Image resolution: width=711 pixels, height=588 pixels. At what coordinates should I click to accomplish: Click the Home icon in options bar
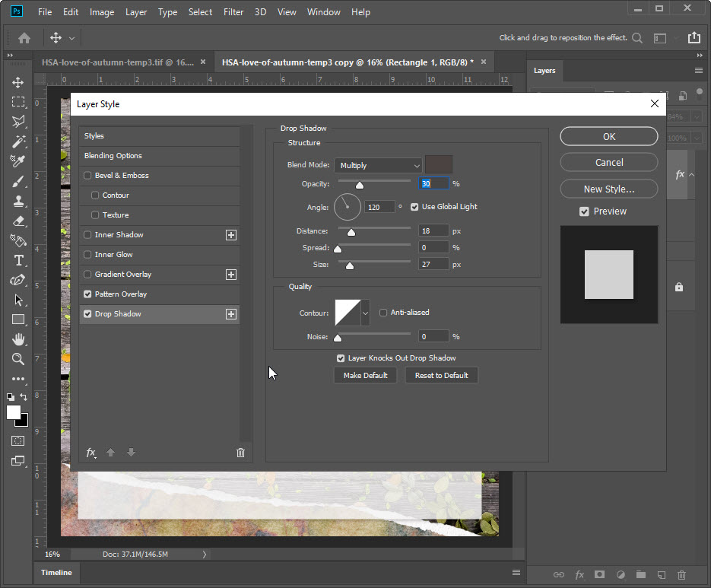click(x=24, y=38)
